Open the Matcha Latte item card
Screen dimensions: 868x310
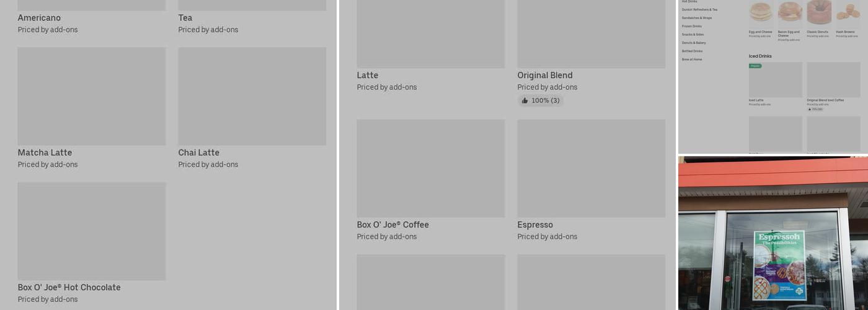click(x=91, y=97)
